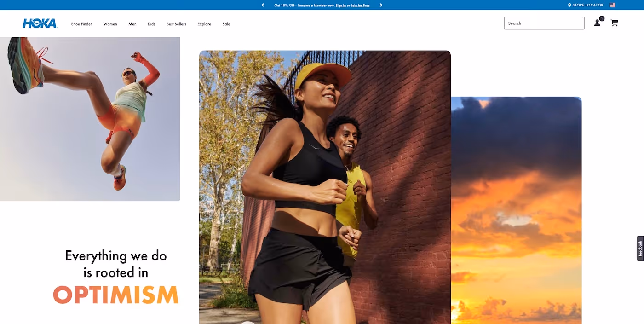Open the Feedback tab on the right edge
Image resolution: width=644 pixels, height=324 pixels.
640,248
